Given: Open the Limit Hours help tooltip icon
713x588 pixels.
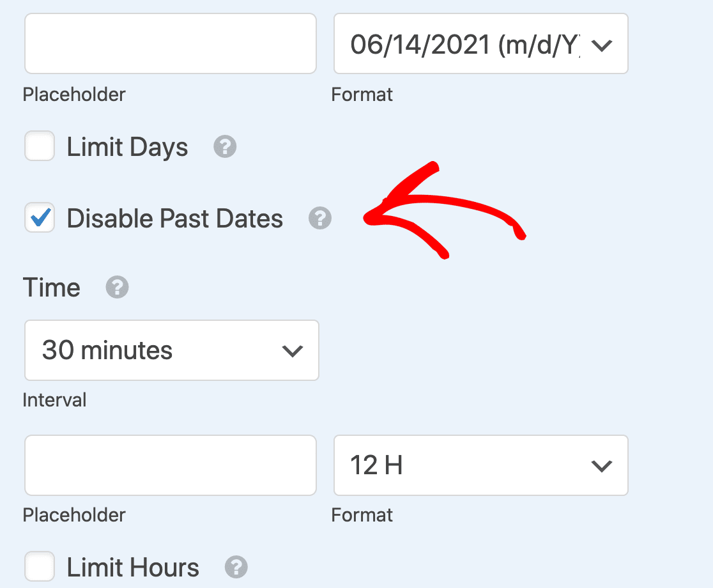Looking at the screenshot, I should pyautogui.click(x=236, y=566).
